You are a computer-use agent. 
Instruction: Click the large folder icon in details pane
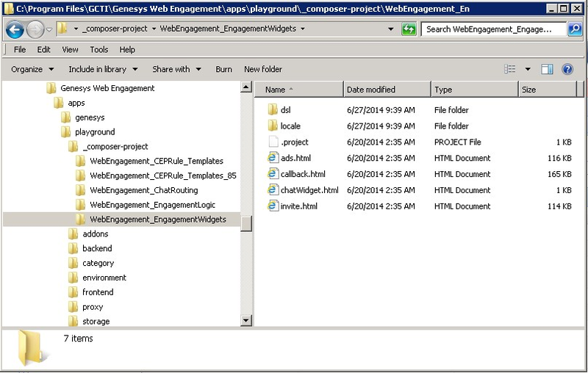click(x=32, y=348)
